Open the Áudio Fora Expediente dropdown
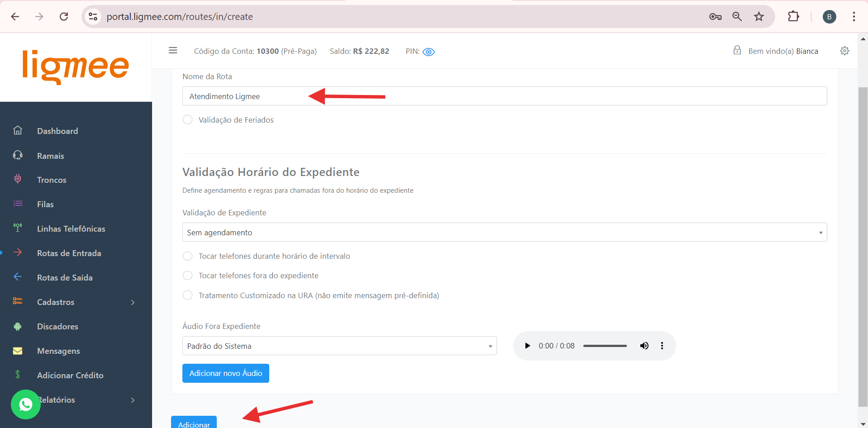The height and width of the screenshot is (428, 868). pyautogui.click(x=339, y=346)
